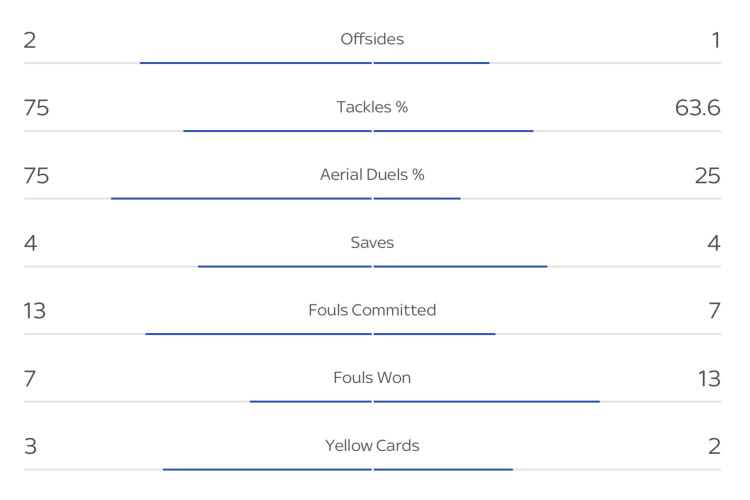Select the longer Fouls Won bar

coord(487,401)
